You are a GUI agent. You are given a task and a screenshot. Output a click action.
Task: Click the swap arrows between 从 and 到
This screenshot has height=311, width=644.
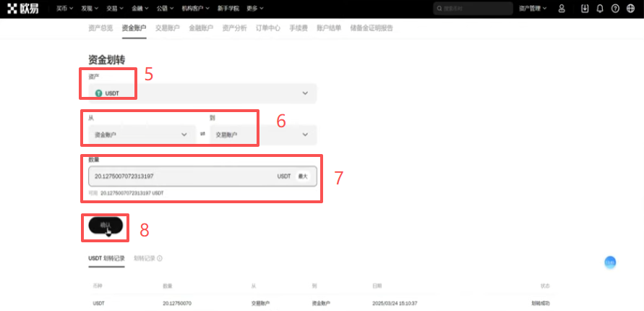(x=202, y=134)
